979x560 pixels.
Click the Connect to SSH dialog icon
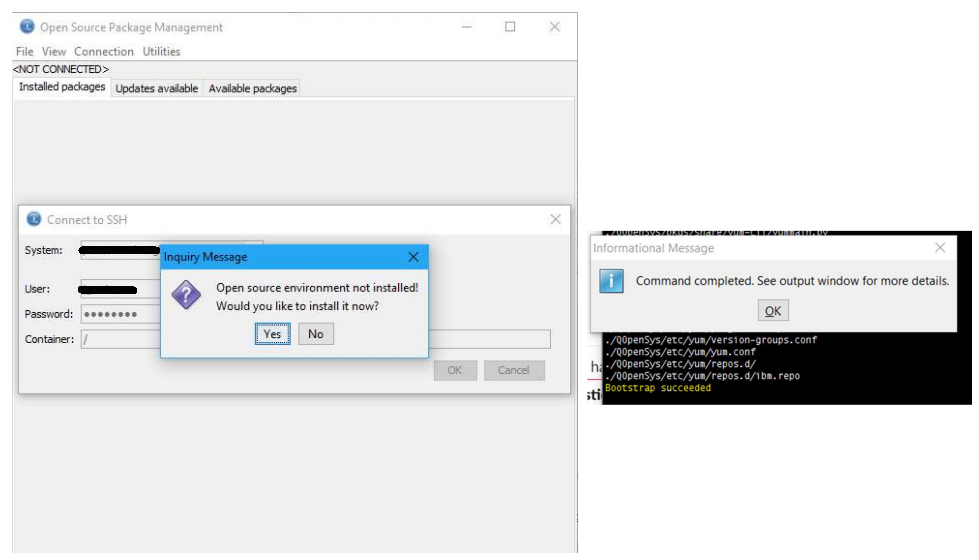click(x=33, y=220)
